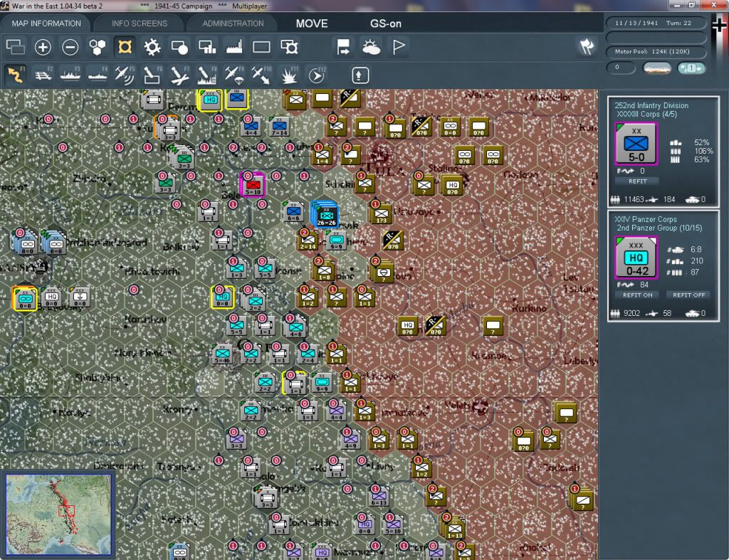Show the weather overlay

coord(371,47)
